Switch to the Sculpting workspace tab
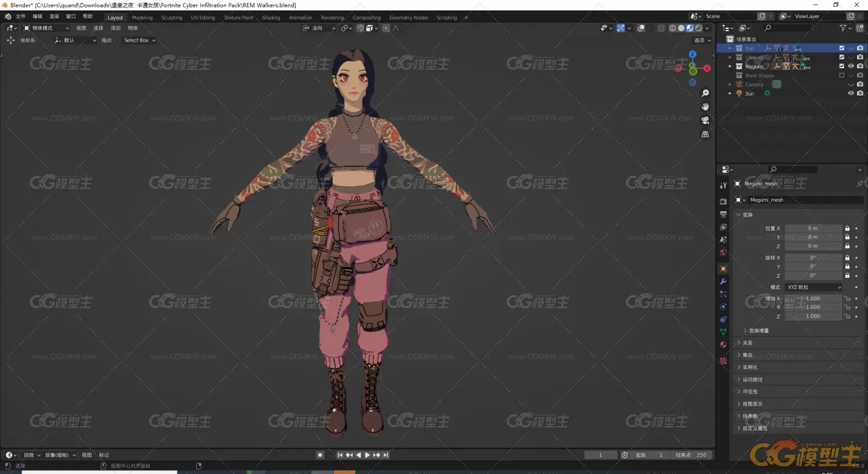Viewport: 868px width, 474px height. pyautogui.click(x=172, y=17)
